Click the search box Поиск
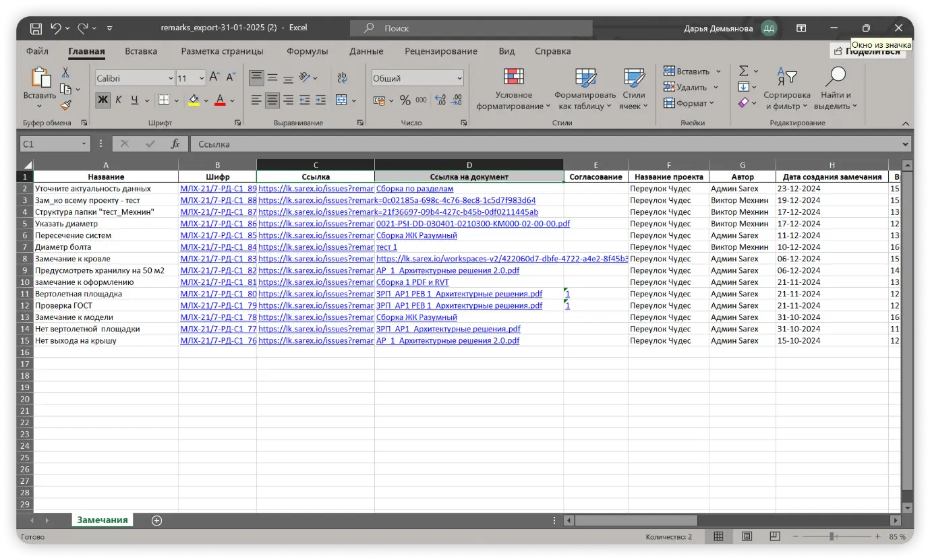This screenshot has height=560, width=930. [x=471, y=28]
